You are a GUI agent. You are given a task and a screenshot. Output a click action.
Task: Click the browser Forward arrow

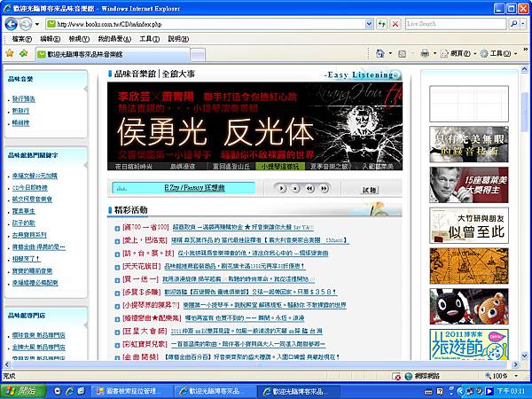pos(25,24)
